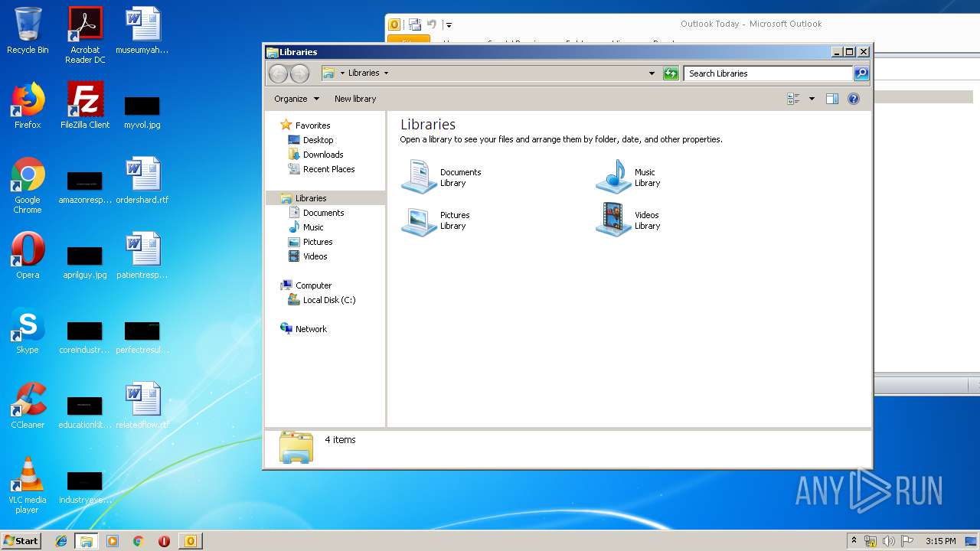Viewport: 980px width, 551px height.
Task: Expand Libraries breadcrumb arrow
Action: coord(386,73)
